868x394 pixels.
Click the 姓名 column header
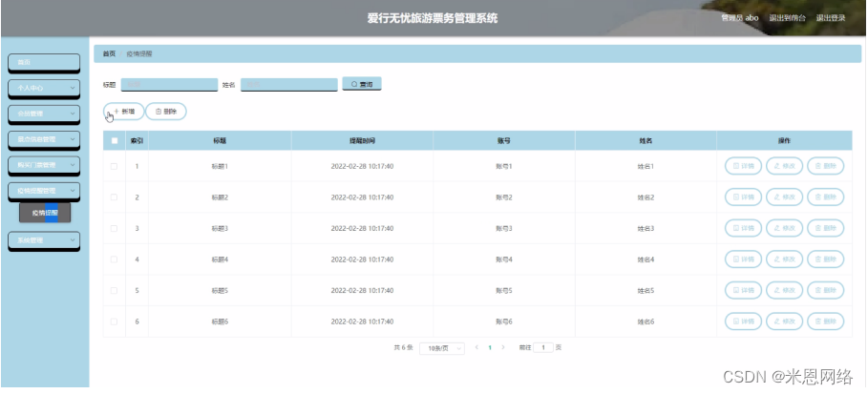pos(646,140)
